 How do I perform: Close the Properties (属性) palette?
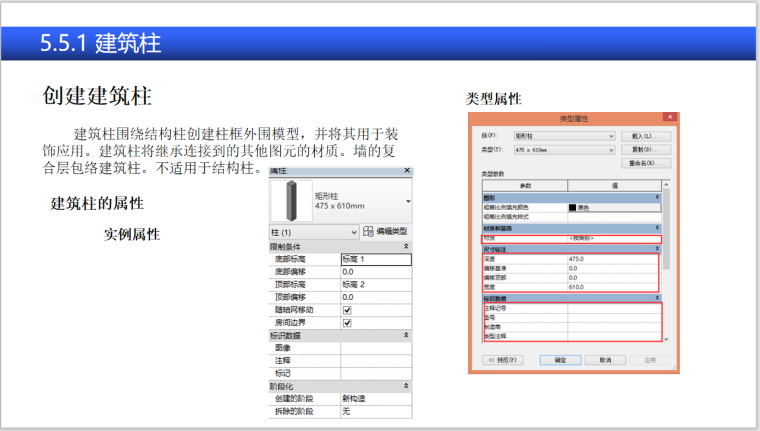[x=407, y=172]
